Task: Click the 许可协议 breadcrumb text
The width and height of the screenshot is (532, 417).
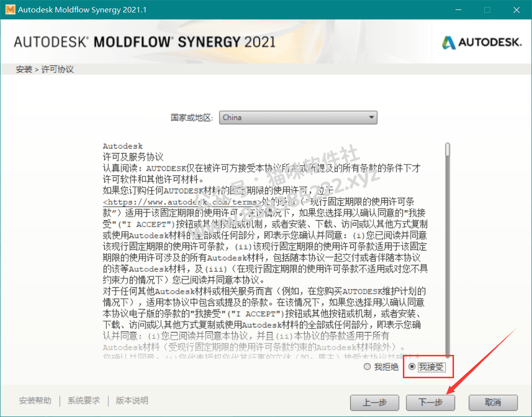Action: point(57,69)
